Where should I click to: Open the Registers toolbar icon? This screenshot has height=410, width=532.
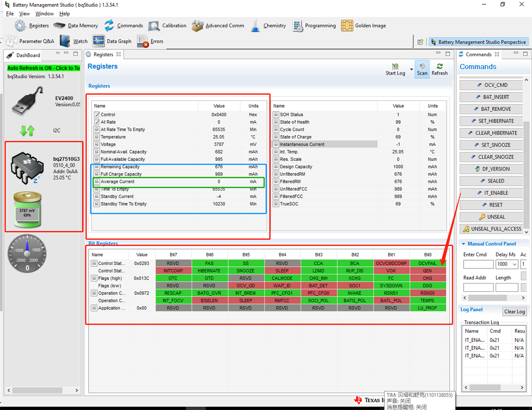[x=32, y=26]
